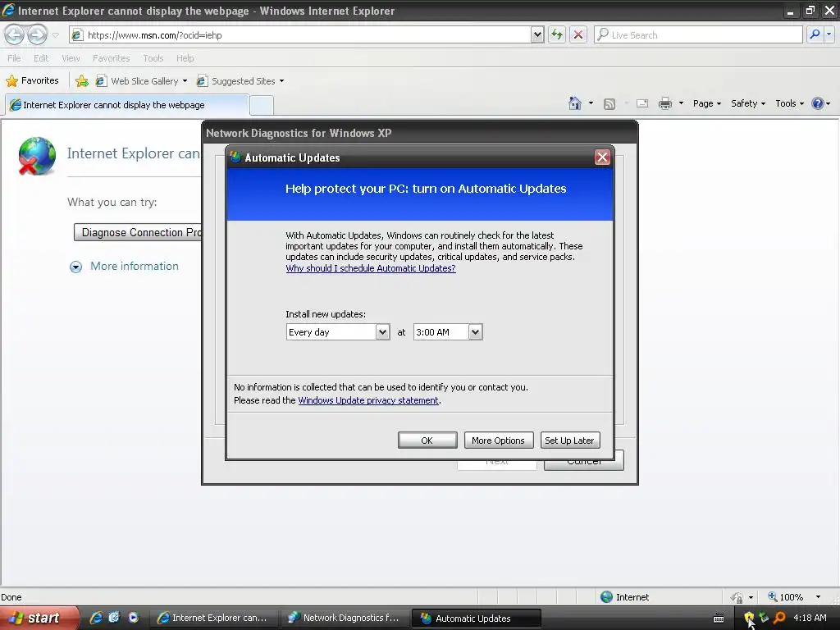
Task: Open the Edit menu
Action: pos(41,58)
